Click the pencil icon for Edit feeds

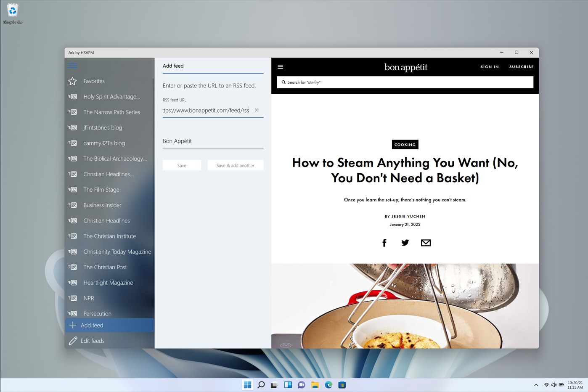point(73,341)
